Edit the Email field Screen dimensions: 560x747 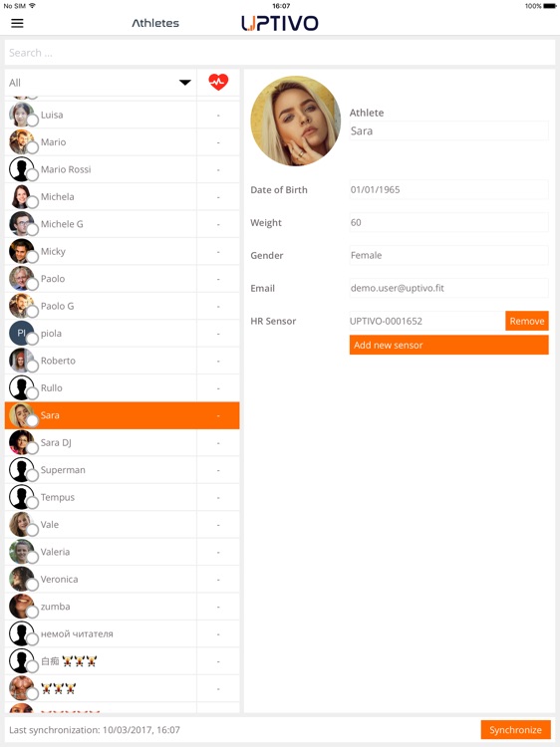[x=449, y=288]
